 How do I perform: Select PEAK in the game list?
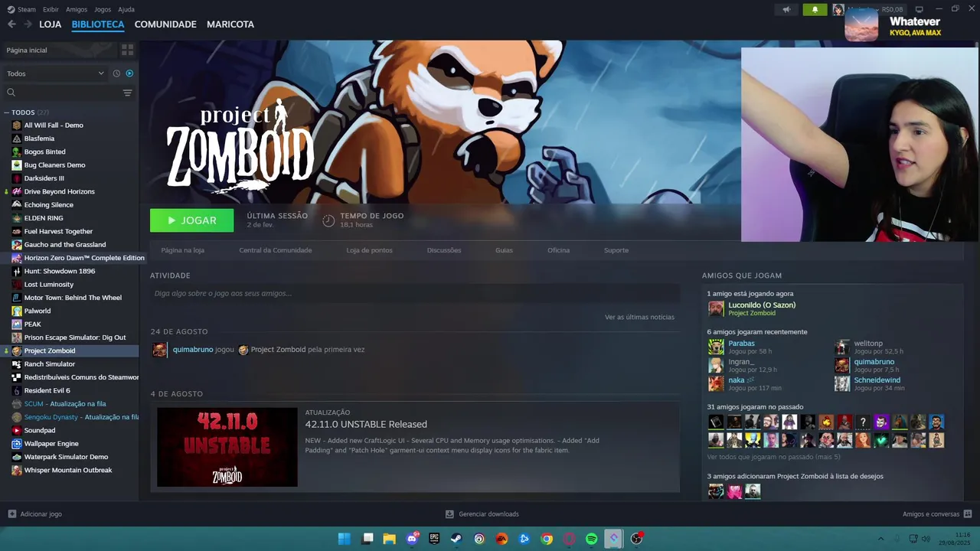32,324
